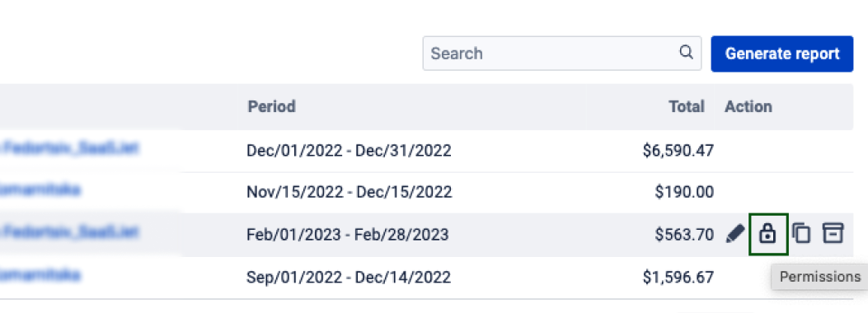Select the Nov/15/2022 - Dec/15/2022 period cell

(350, 193)
